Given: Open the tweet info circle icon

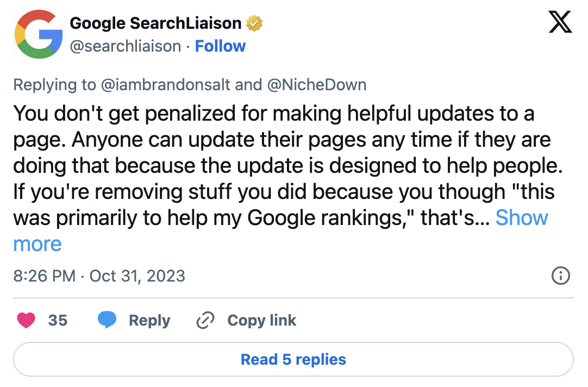Looking at the screenshot, I should point(561,276).
